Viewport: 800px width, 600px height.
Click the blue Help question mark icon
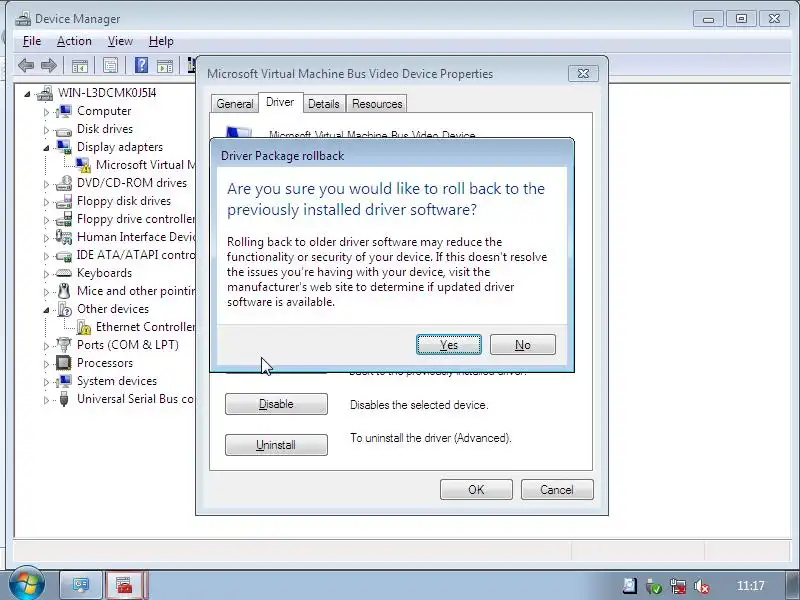click(x=141, y=65)
